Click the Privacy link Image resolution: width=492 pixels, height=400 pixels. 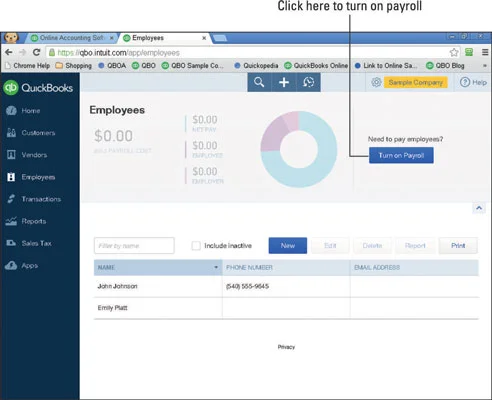point(286,347)
